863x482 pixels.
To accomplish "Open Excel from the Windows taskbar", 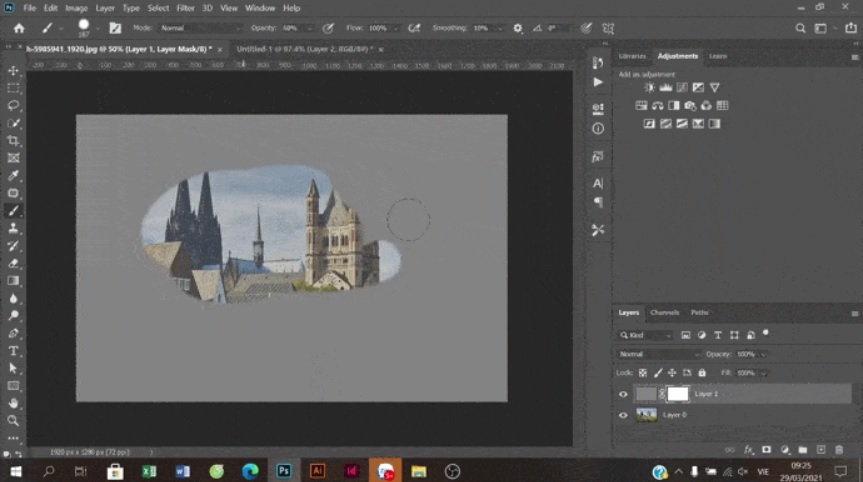I will 149,471.
